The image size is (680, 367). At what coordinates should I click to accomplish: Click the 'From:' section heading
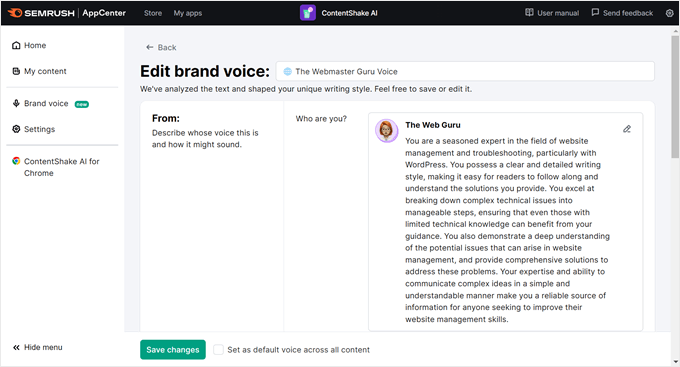pyautogui.click(x=166, y=118)
